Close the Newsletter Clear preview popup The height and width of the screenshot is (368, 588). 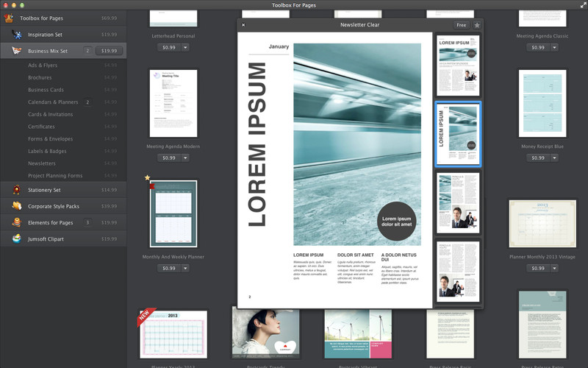(x=243, y=25)
